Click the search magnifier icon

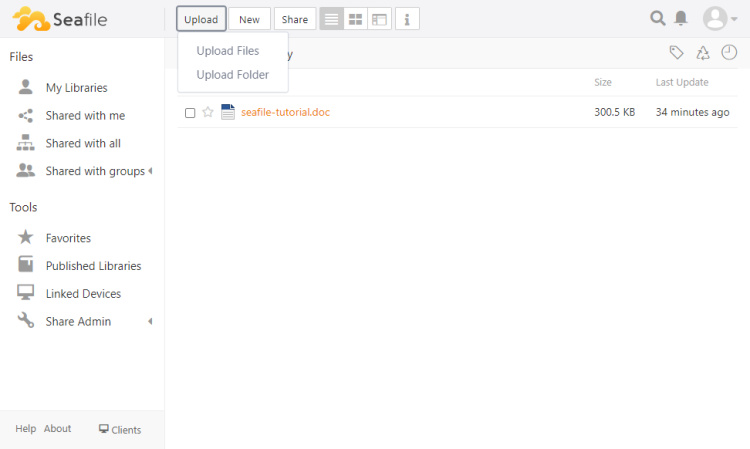point(657,18)
